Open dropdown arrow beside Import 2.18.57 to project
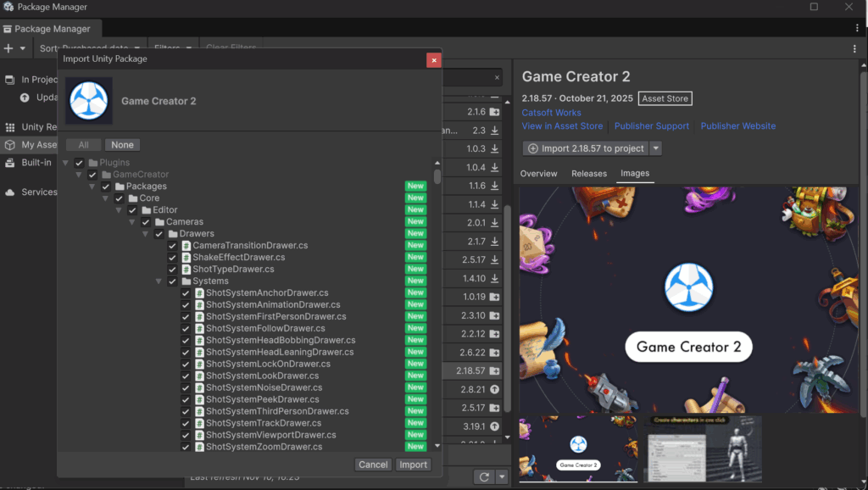868x490 pixels. (655, 148)
